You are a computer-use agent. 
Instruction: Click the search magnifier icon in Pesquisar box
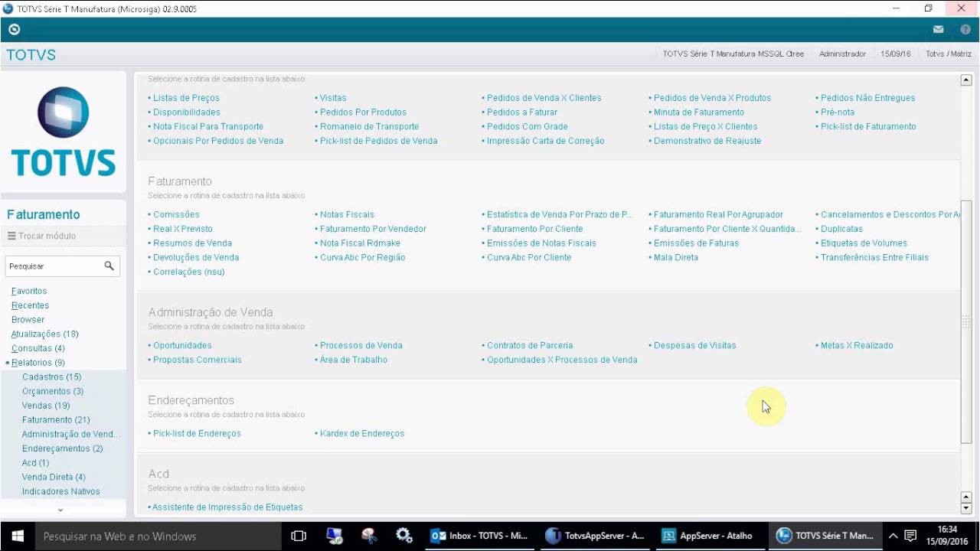pyautogui.click(x=109, y=266)
